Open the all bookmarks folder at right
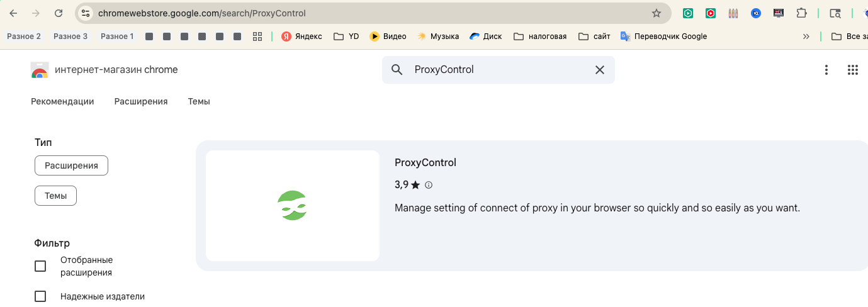 pos(848,36)
